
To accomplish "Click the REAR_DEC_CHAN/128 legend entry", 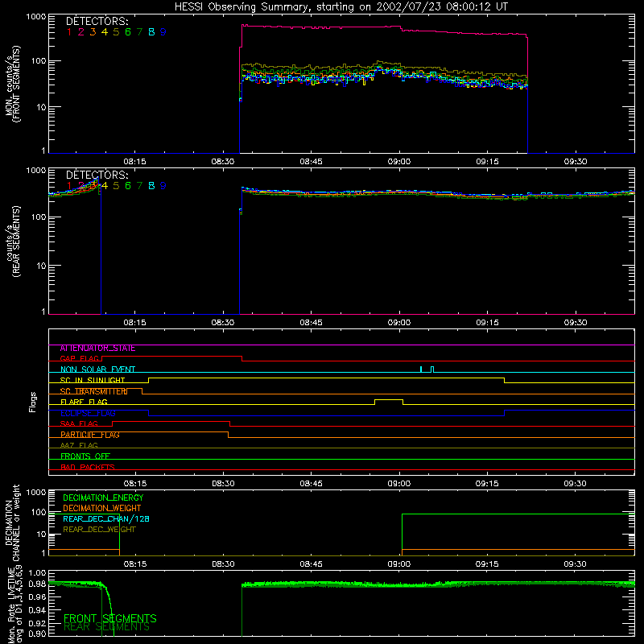I will 106,519.
